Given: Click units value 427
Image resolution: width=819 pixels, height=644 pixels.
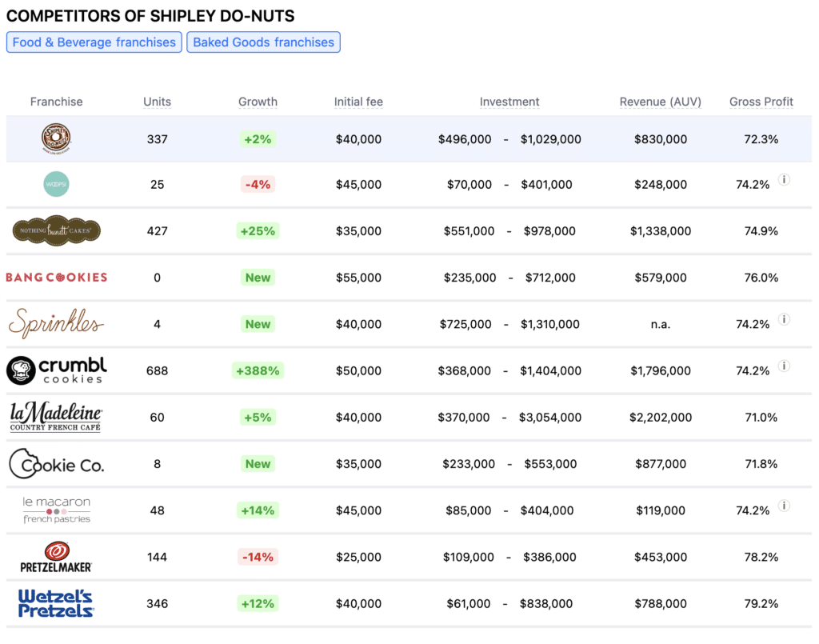Looking at the screenshot, I should (x=158, y=231).
